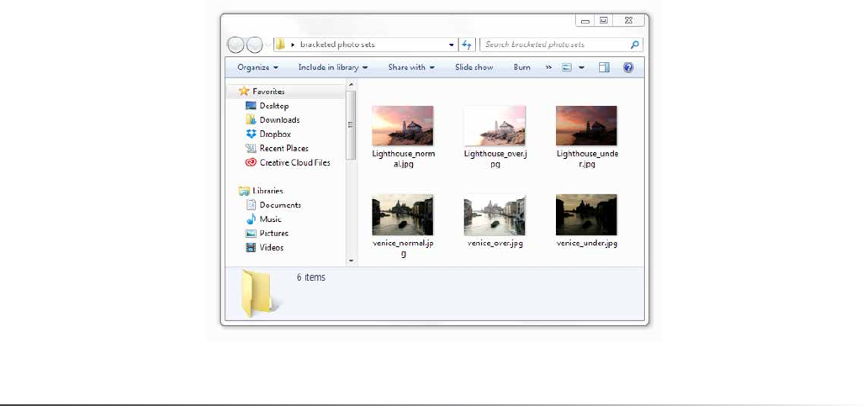Click the Burn button
The width and height of the screenshot is (868, 406).
click(x=522, y=67)
